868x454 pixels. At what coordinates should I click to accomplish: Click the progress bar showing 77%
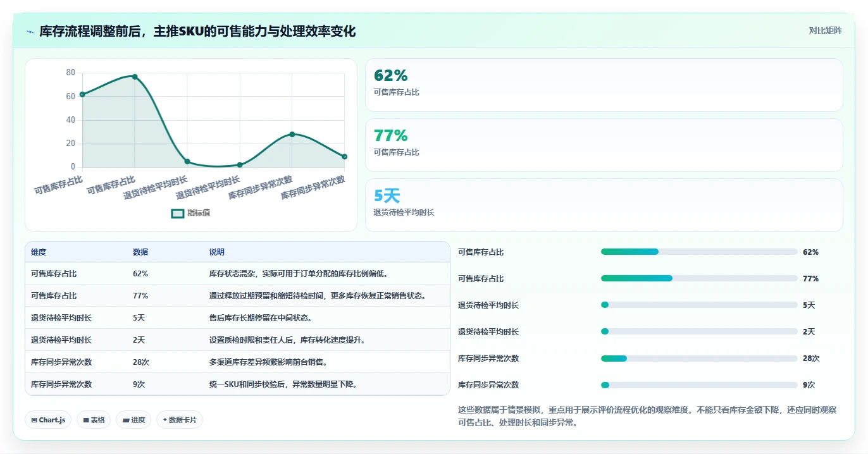(699, 278)
